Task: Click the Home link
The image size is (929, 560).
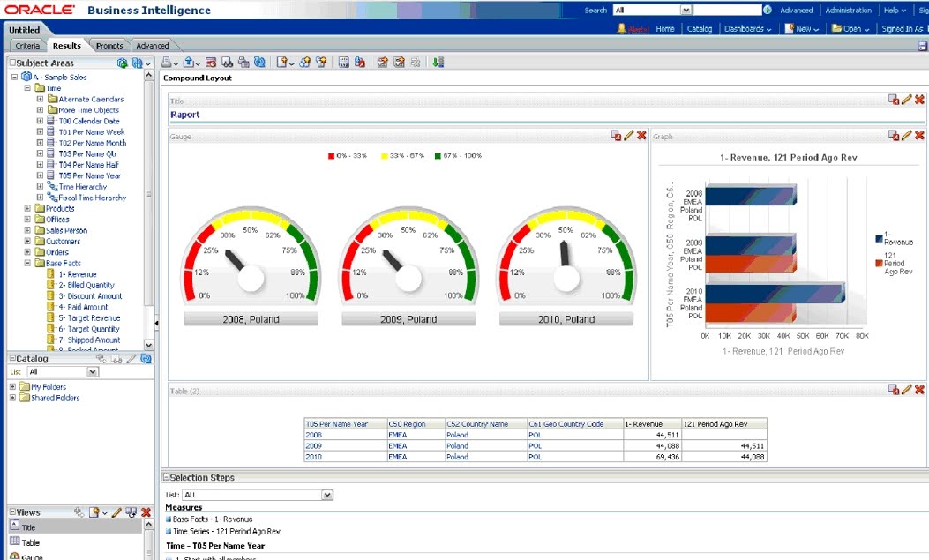Action: tap(664, 27)
